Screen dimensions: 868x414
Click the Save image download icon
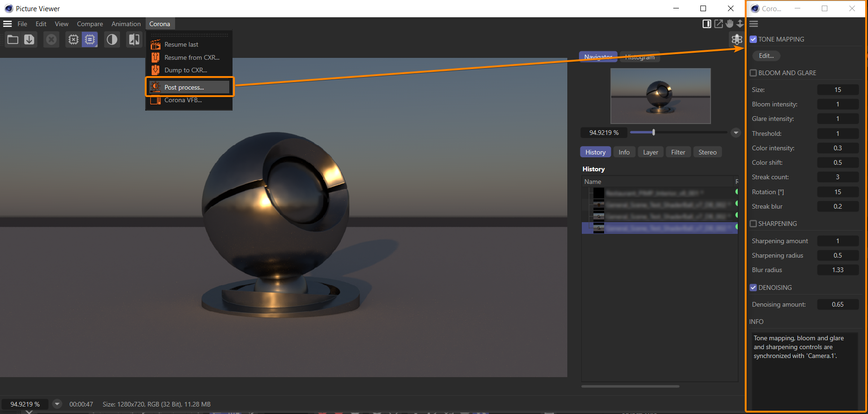coord(29,40)
